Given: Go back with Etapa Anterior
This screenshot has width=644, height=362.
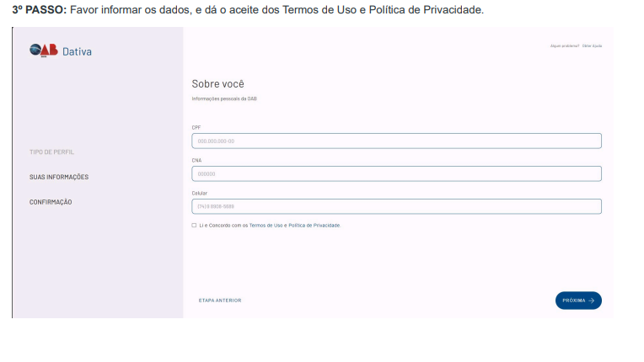Looking at the screenshot, I should (x=220, y=301).
